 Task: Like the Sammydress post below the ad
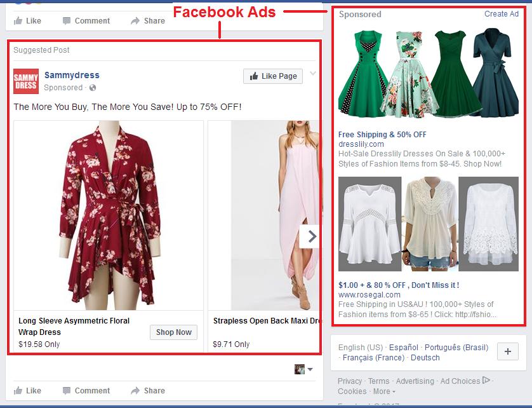[27, 391]
